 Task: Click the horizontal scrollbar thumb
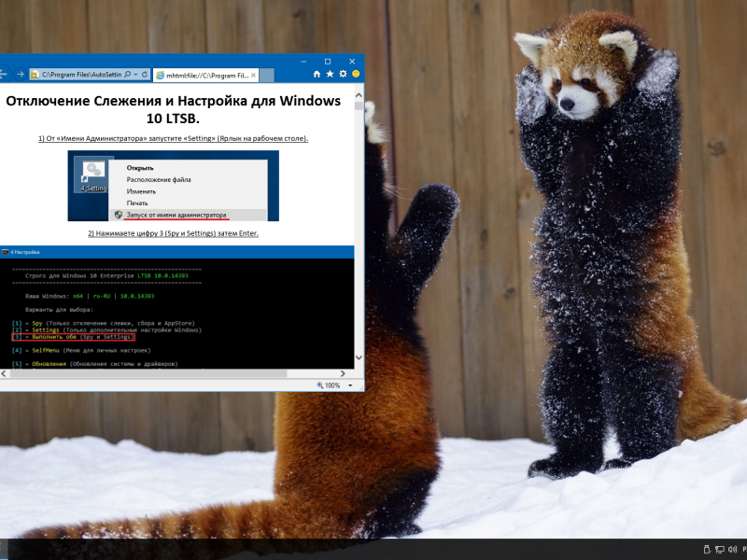pos(148,374)
